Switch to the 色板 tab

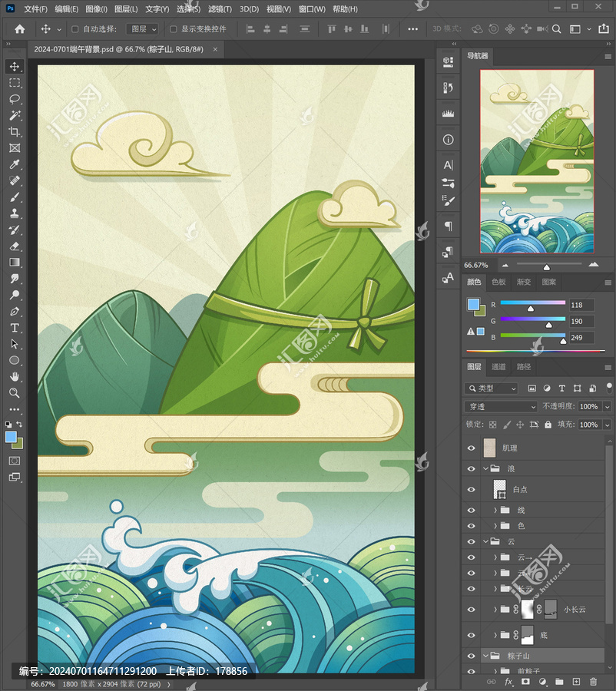point(498,282)
